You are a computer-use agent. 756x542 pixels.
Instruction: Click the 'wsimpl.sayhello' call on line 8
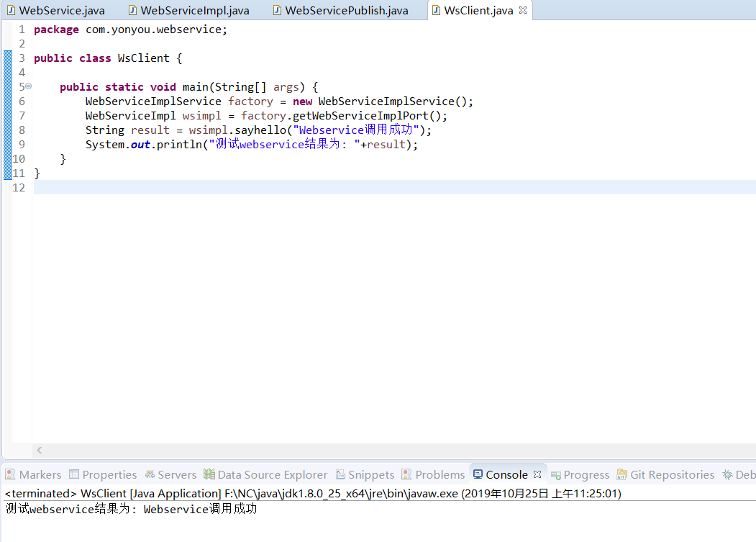point(237,130)
